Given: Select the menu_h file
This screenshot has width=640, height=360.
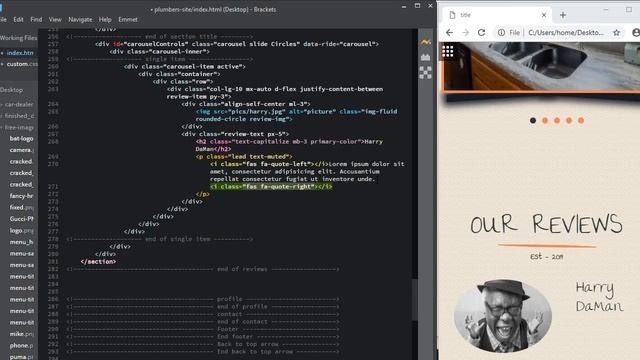Looking at the screenshot, I should pyautogui.click(x=21, y=242).
